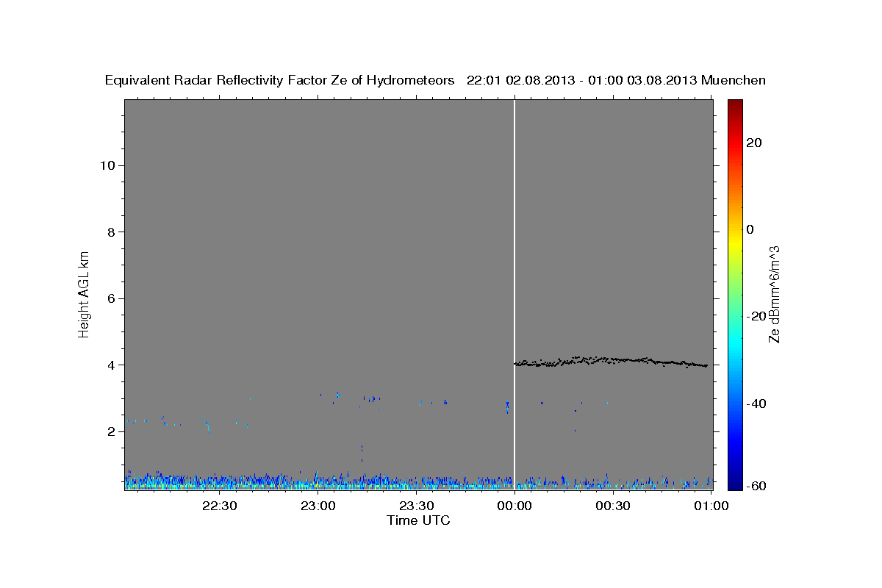The height and width of the screenshot is (588, 882).
Task: Click the height tick label 6
Action: click(111, 298)
